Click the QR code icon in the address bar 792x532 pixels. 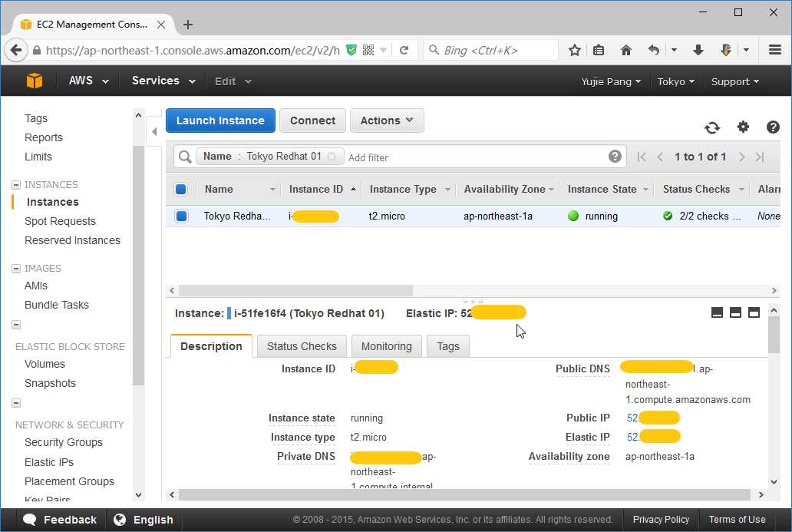368,50
